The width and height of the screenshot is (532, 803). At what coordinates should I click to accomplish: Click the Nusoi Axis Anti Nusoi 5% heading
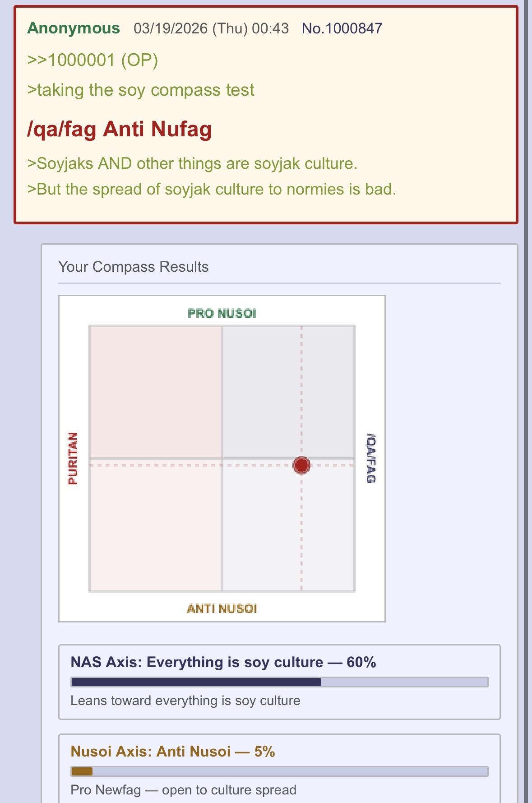(173, 752)
